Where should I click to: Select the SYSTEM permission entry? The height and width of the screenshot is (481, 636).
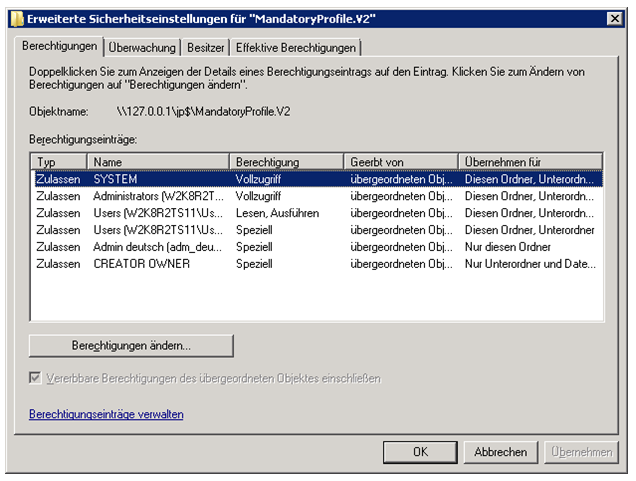coord(115,179)
